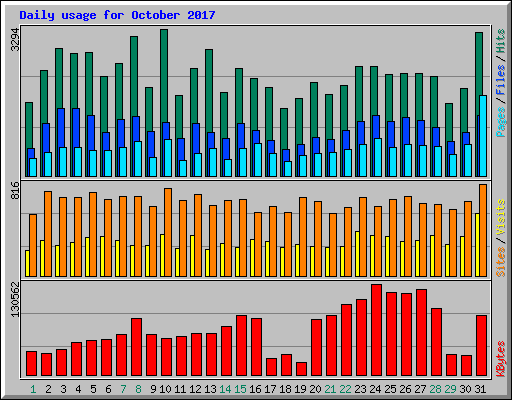The width and height of the screenshot is (512, 400).
Task: Click the 'Pages' legend label
Action: (x=501, y=122)
